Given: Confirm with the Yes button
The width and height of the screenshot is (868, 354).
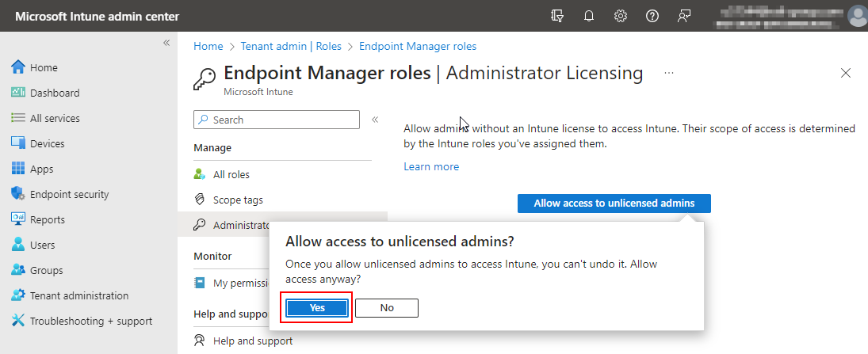Looking at the screenshot, I should [x=316, y=308].
